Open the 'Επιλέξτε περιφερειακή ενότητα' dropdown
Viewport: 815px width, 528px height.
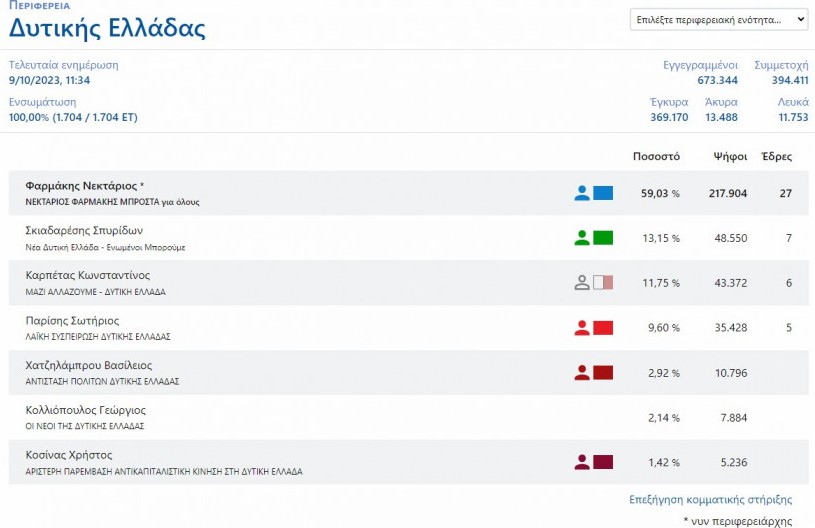point(719,20)
